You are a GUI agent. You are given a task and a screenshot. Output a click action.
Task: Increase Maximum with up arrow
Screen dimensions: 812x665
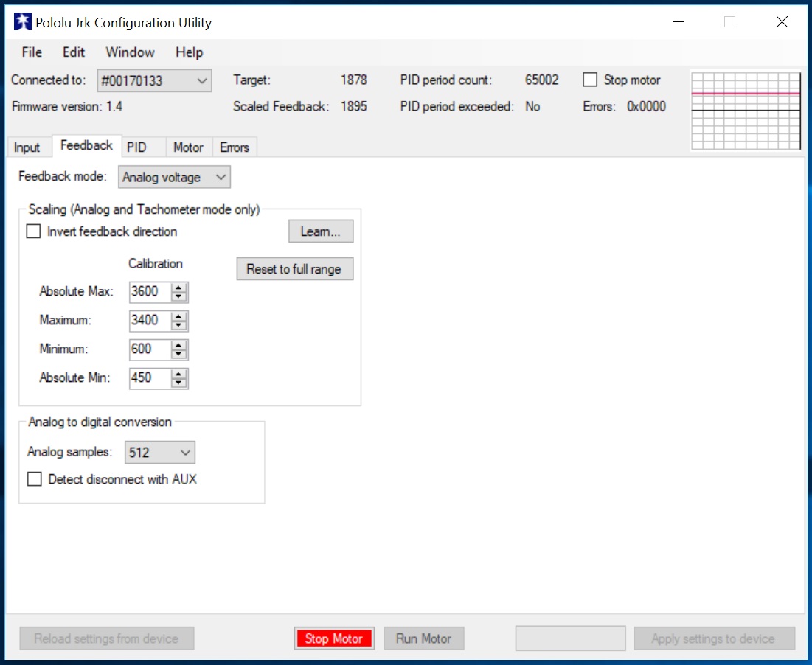point(178,316)
